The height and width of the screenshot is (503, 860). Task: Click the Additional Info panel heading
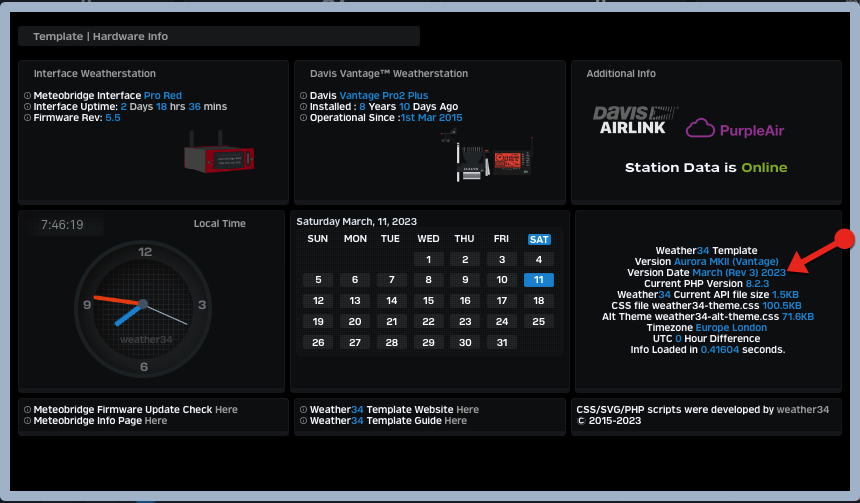pyautogui.click(x=621, y=74)
